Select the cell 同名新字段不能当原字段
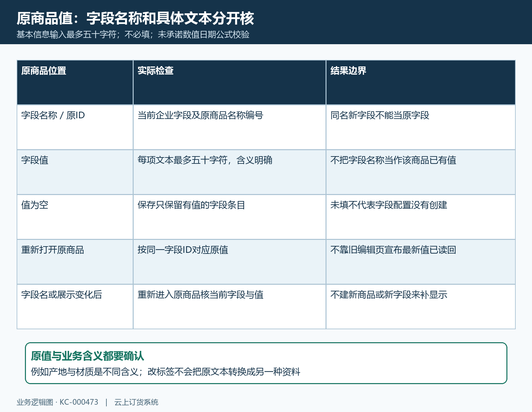The image size is (532, 412). (421, 127)
